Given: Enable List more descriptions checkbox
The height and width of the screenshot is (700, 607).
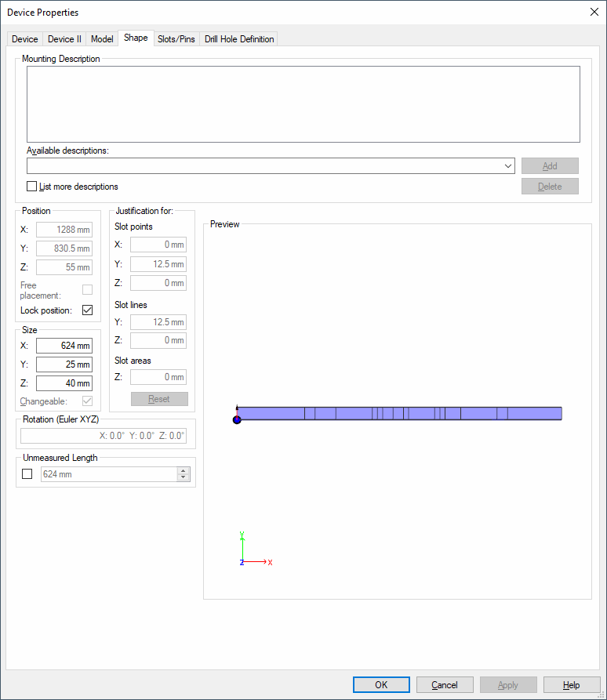Looking at the screenshot, I should point(32,187).
